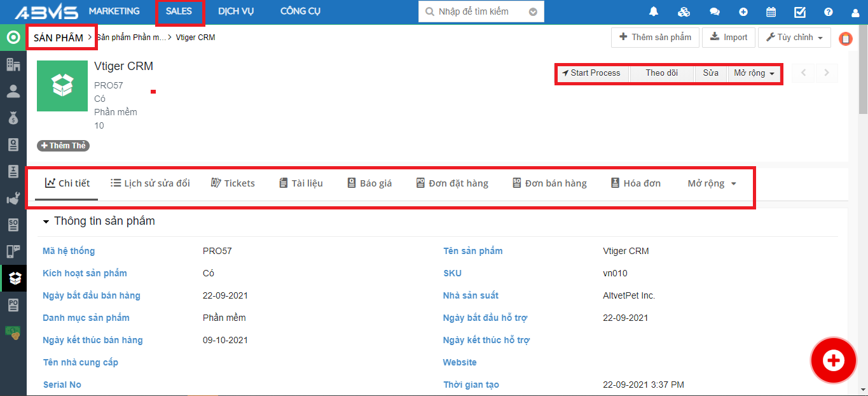Collapse the Thông tin sản phẩm section
The image size is (868, 396).
46,222
